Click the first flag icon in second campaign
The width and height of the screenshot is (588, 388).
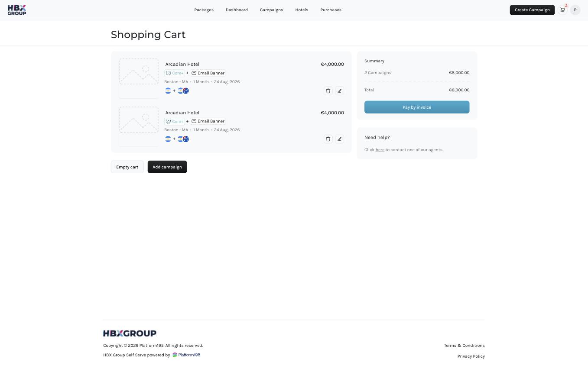(x=168, y=139)
